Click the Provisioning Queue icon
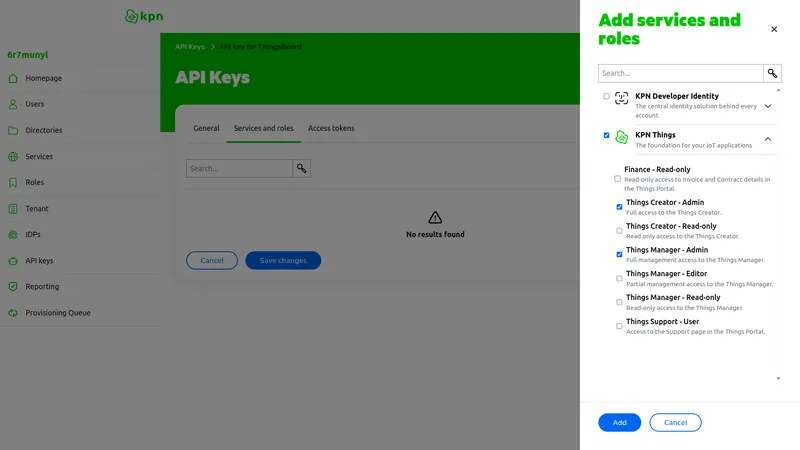The height and width of the screenshot is (450, 800). click(13, 313)
